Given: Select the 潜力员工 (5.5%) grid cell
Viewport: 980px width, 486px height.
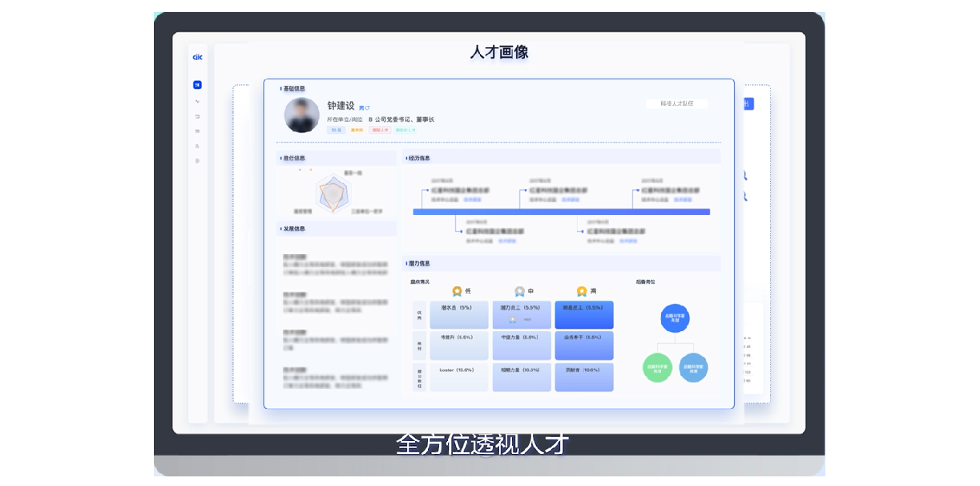Looking at the screenshot, I should click(x=521, y=315).
